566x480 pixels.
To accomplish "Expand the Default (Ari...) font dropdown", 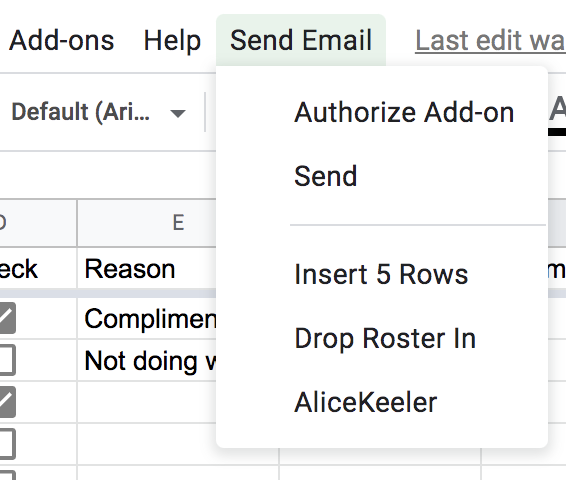I will (99, 112).
